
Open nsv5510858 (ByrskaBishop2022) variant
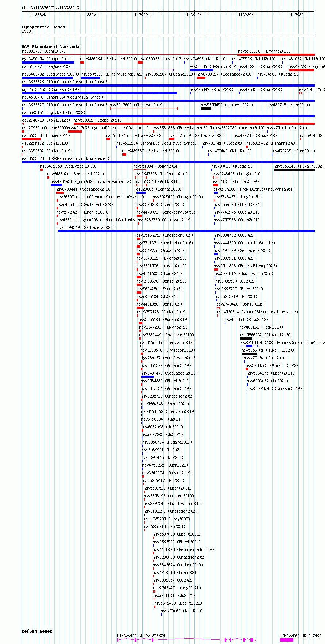pos(246,266)
